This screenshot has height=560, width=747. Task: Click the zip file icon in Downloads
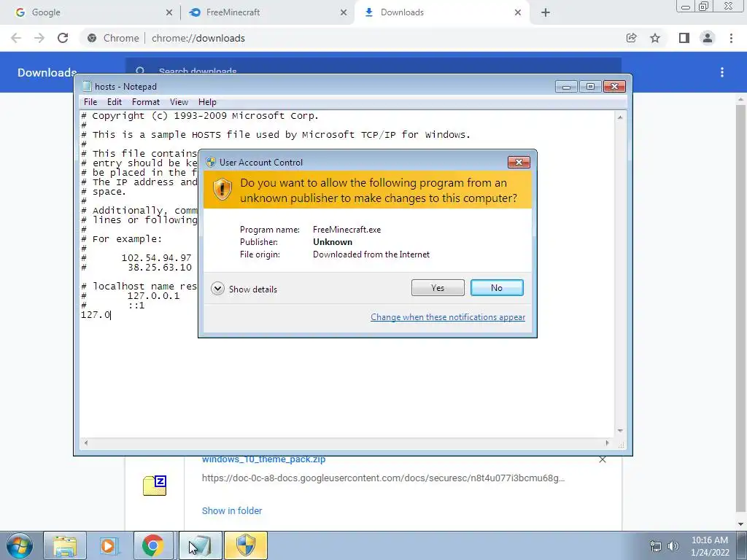(x=155, y=485)
